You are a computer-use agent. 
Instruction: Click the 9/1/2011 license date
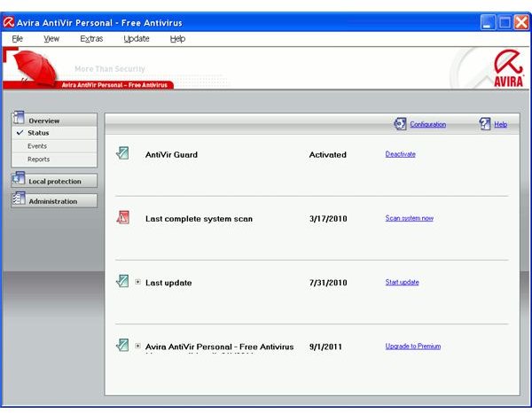click(325, 347)
